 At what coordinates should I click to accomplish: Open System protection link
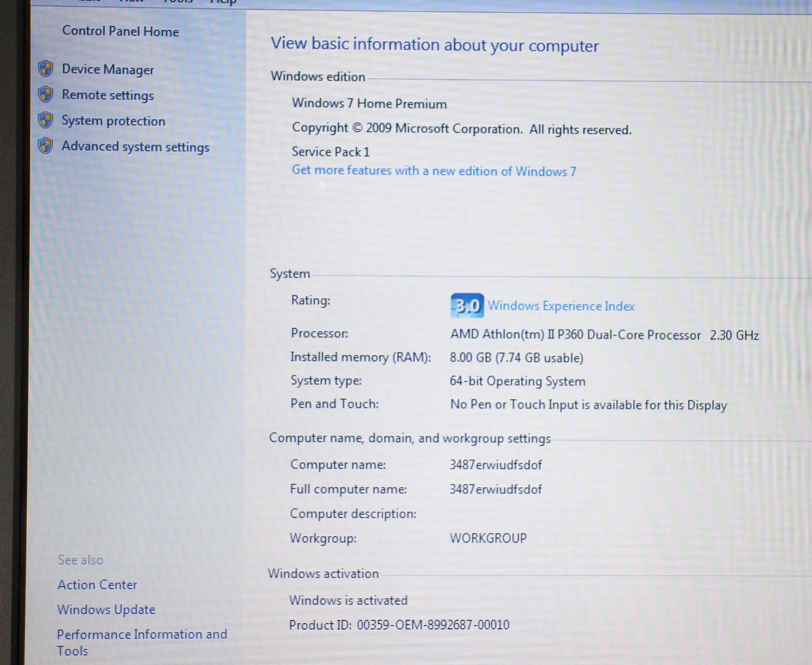pos(113,121)
